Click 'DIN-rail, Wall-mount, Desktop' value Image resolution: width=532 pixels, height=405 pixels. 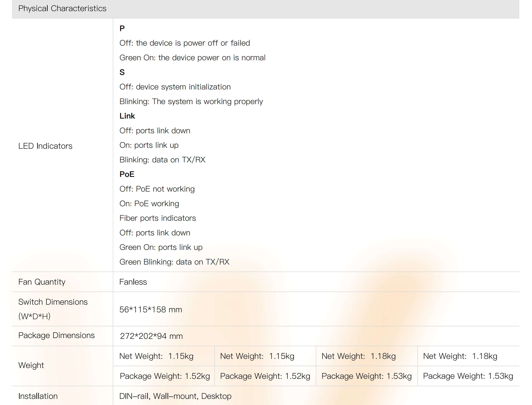(175, 396)
